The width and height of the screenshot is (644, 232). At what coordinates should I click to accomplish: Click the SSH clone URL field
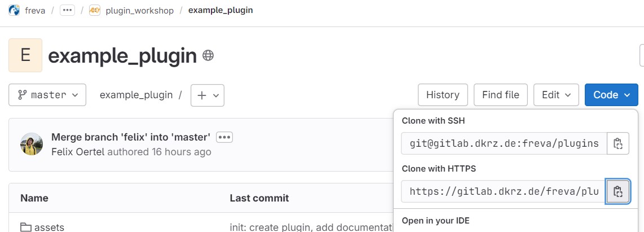504,143
